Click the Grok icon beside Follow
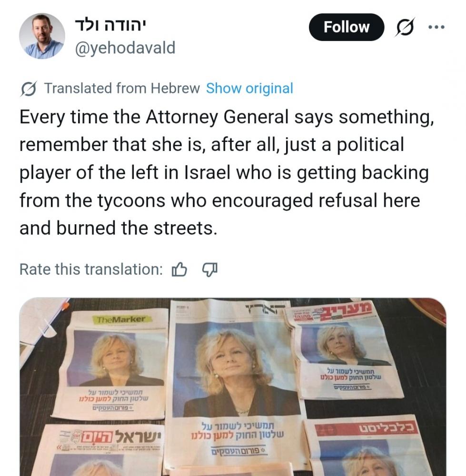This screenshot has width=466, height=476. coord(405,27)
